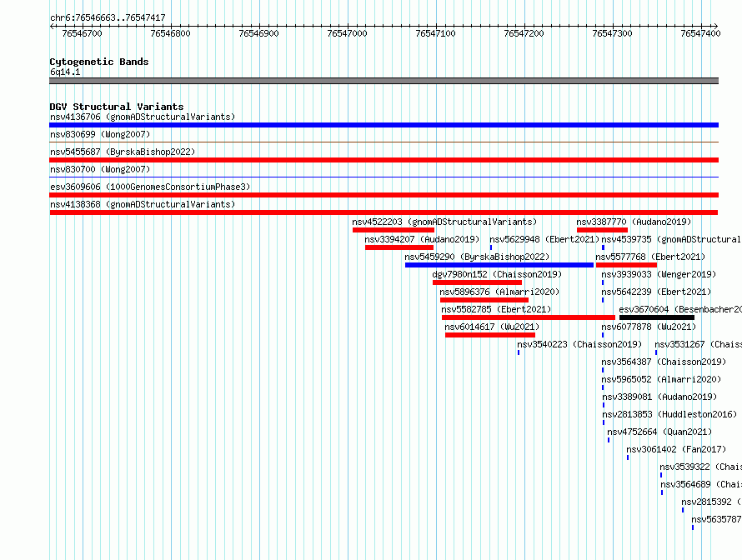Open nsv5577768 (Ebert2021) label
The height and width of the screenshot is (560, 742).
point(650,257)
